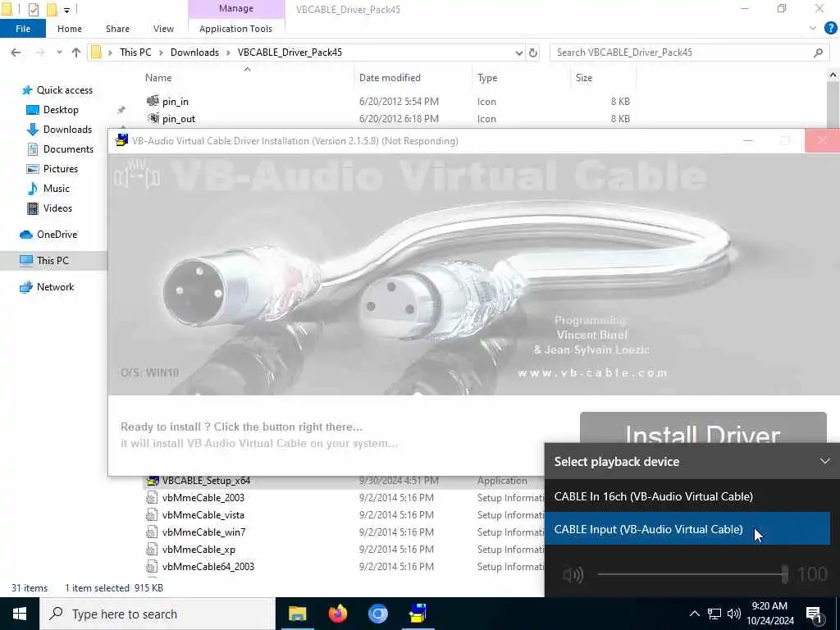This screenshot has width=840, height=630.
Task: Choose CABLE Input playback device
Action: tap(688, 529)
